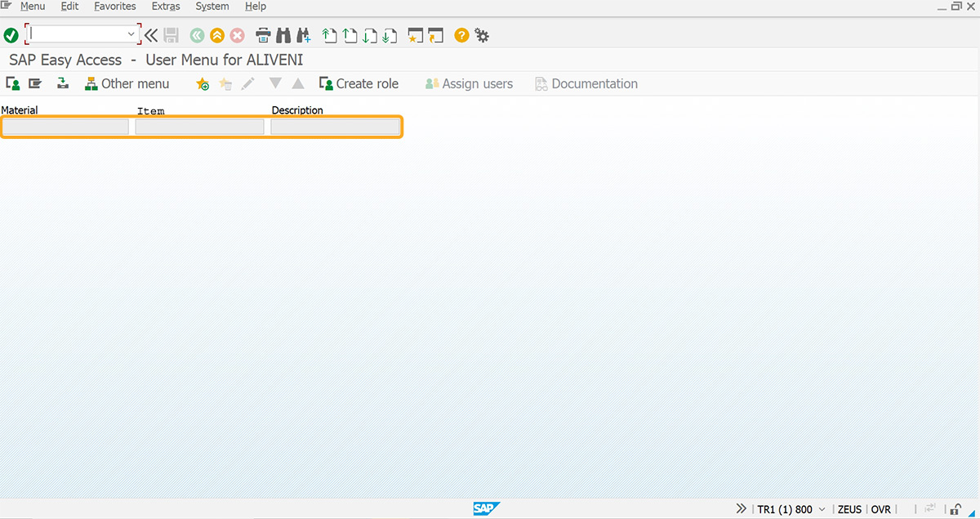Click the green Enter checkmark icon

11,35
